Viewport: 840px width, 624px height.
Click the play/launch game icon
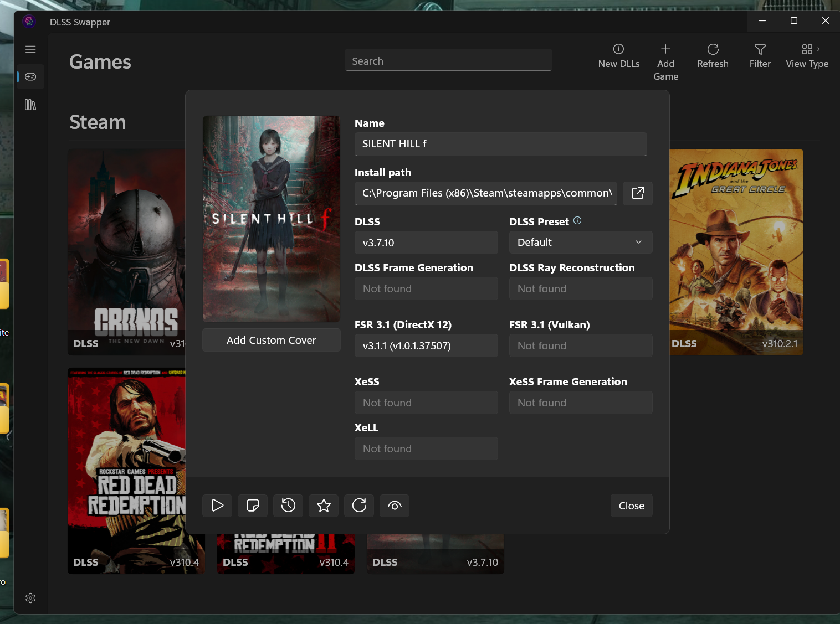click(x=217, y=506)
